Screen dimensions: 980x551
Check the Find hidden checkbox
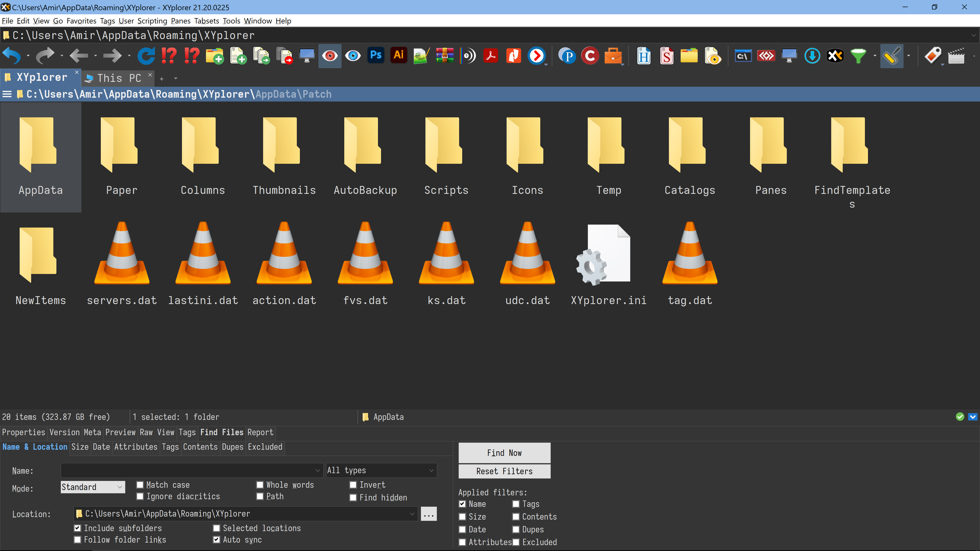pos(353,497)
